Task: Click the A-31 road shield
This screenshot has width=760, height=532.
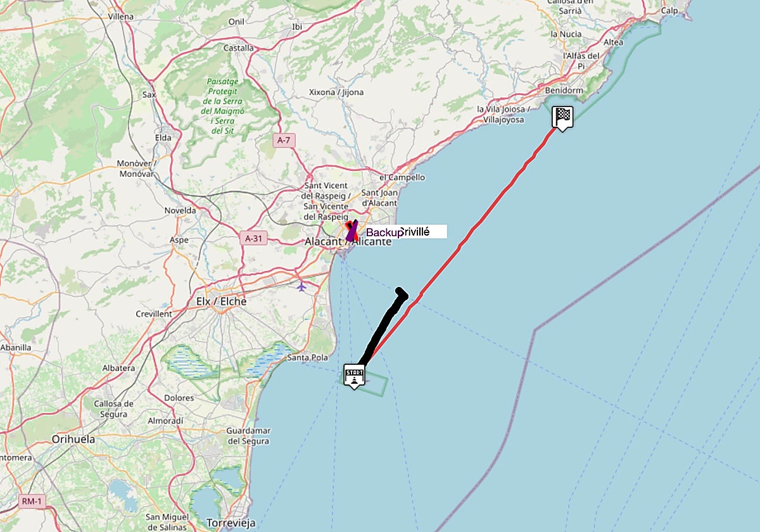Action: (254, 239)
